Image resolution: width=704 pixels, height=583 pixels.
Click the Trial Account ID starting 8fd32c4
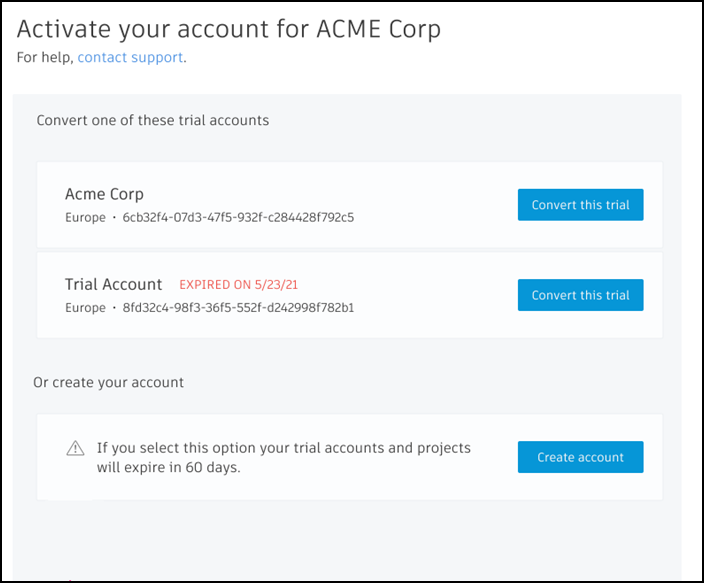[238, 308]
